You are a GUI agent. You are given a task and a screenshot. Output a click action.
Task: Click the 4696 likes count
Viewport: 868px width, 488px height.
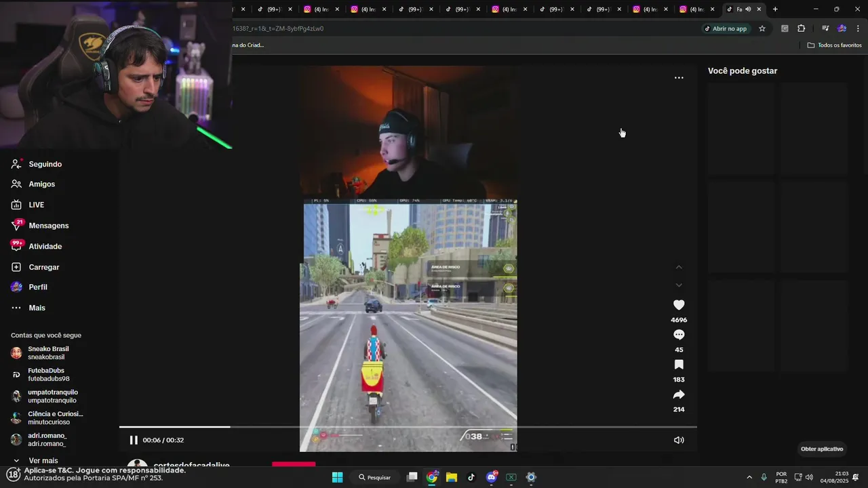point(679,320)
